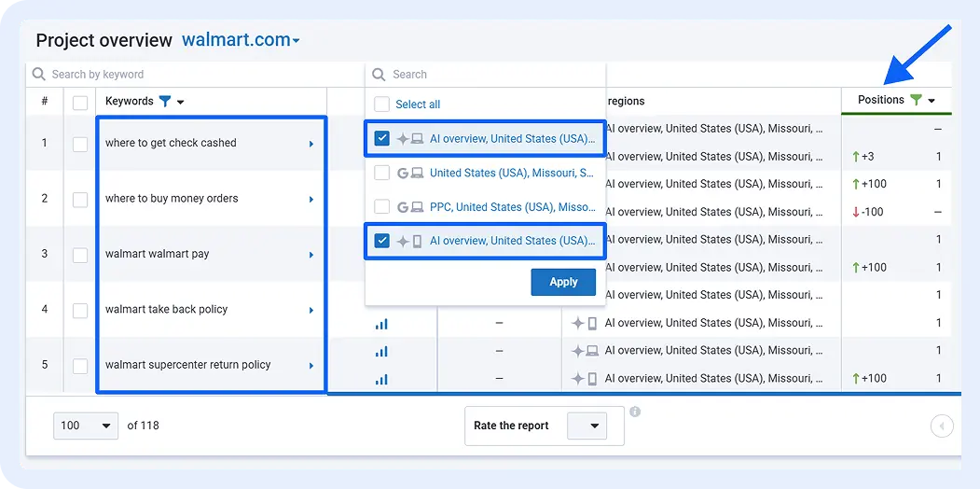Click the bar chart icon in row 5
The height and width of the screenshot is (489, 980).
point(381,352)
